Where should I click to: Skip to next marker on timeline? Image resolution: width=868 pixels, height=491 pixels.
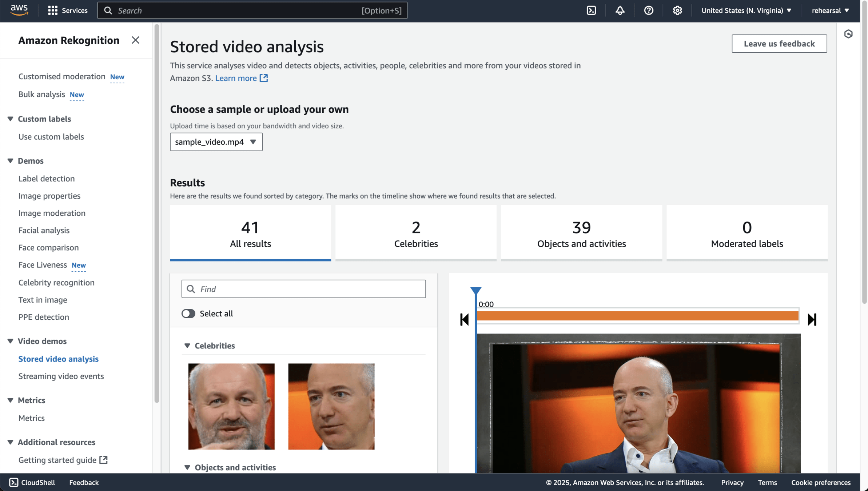812,319
